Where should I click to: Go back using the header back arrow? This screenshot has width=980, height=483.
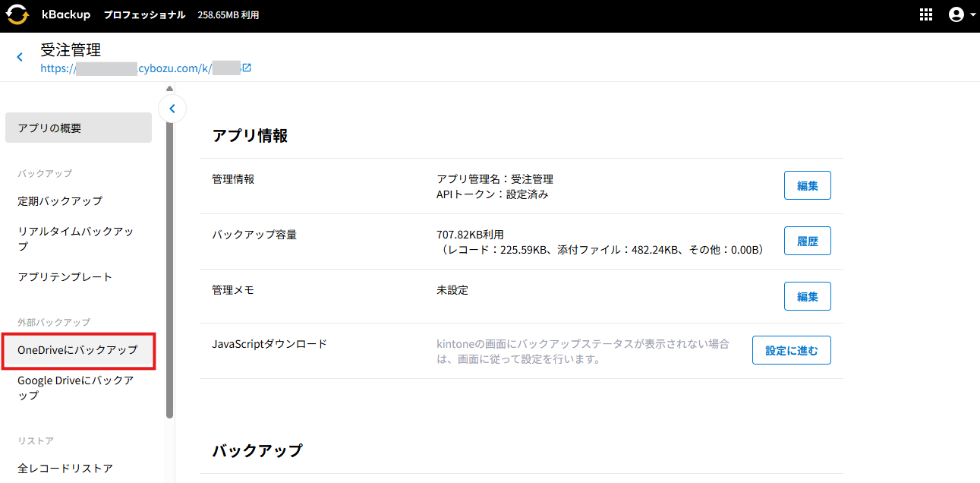20,57
